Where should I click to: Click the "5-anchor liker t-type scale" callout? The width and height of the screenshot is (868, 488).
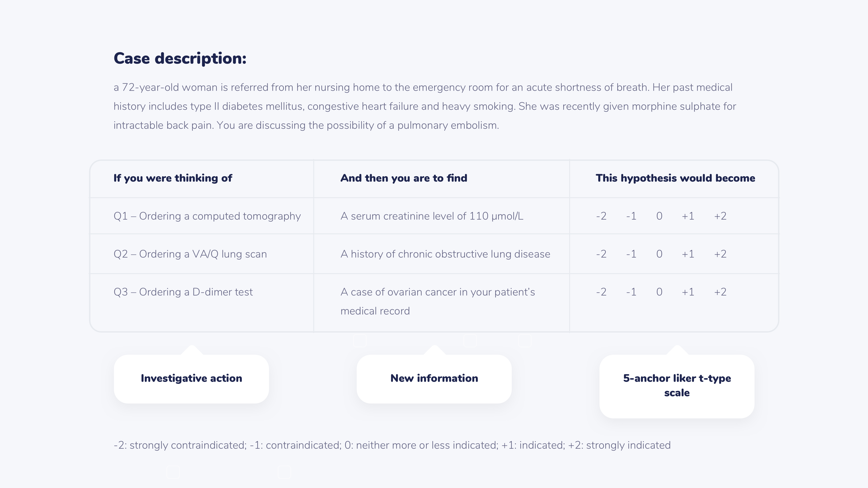pos(677,385)
